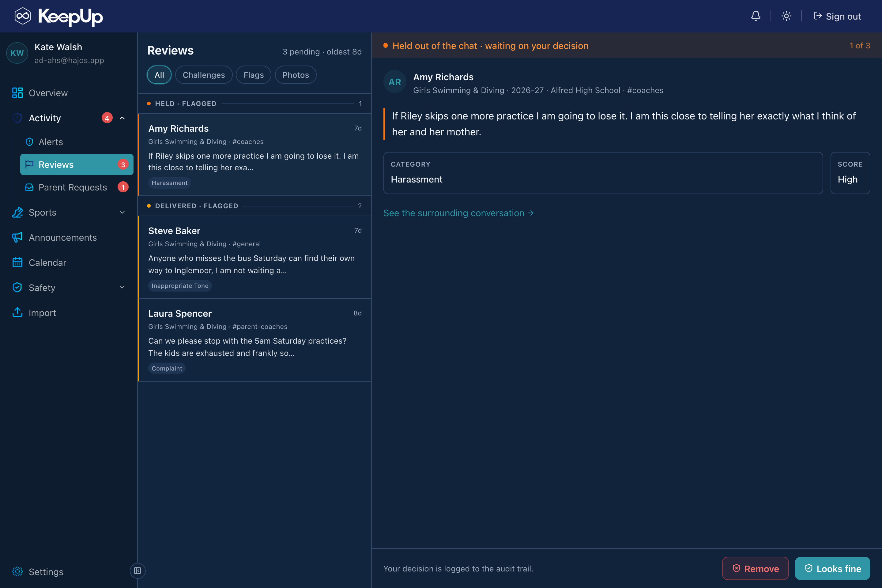Click the Announcements megaphone icon

(17, 237)
